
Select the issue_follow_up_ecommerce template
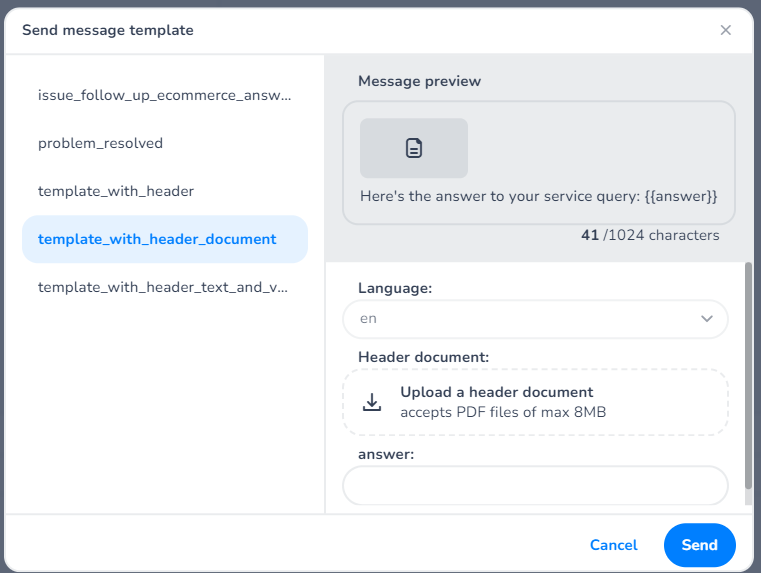tap(164, 96)
